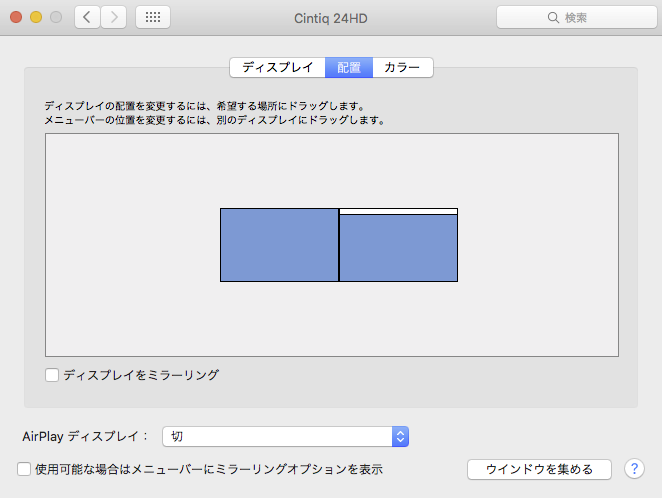
Task: Click the yellow minimize window button
Action: coord(36,17)
